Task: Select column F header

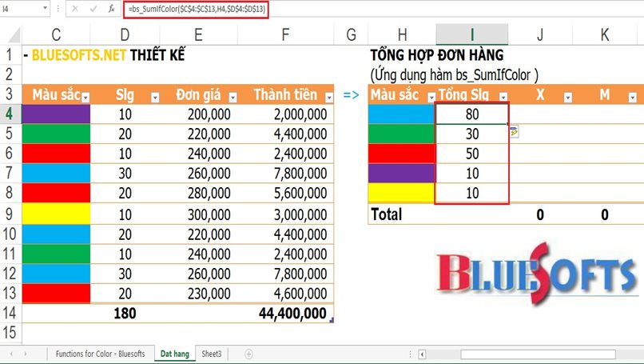Action: pos(286,35)
